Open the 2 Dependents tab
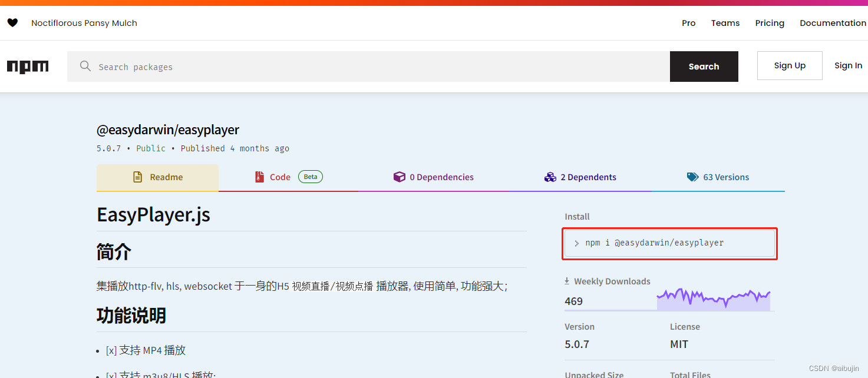 pos(580,177)
